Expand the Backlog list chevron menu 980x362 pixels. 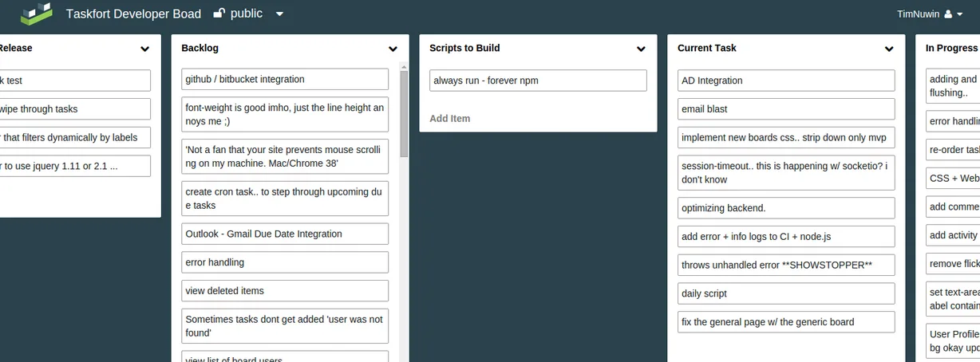click(x=393, y=49)
